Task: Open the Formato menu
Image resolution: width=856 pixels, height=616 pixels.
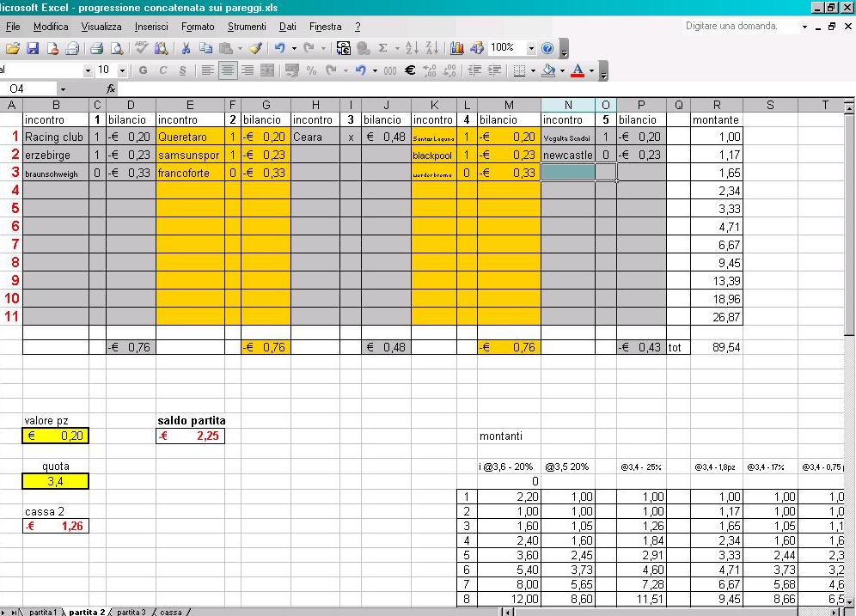Action: (x=198, y=27)
